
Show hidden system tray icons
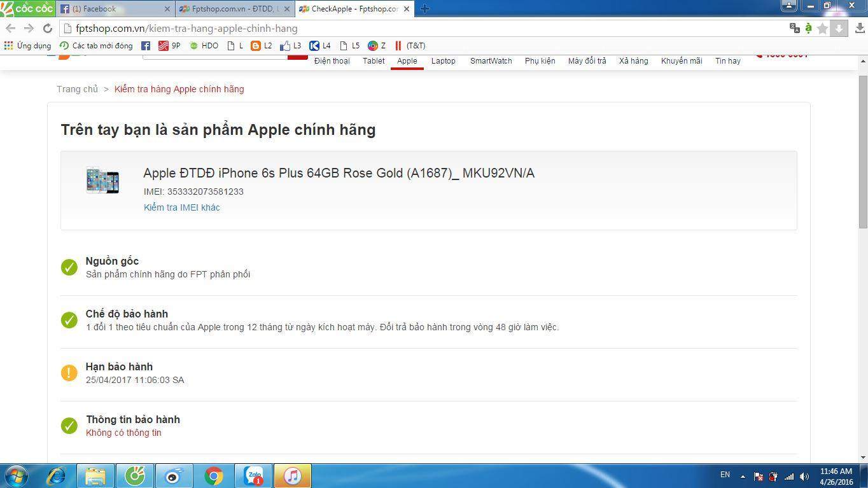coord(742,476)
